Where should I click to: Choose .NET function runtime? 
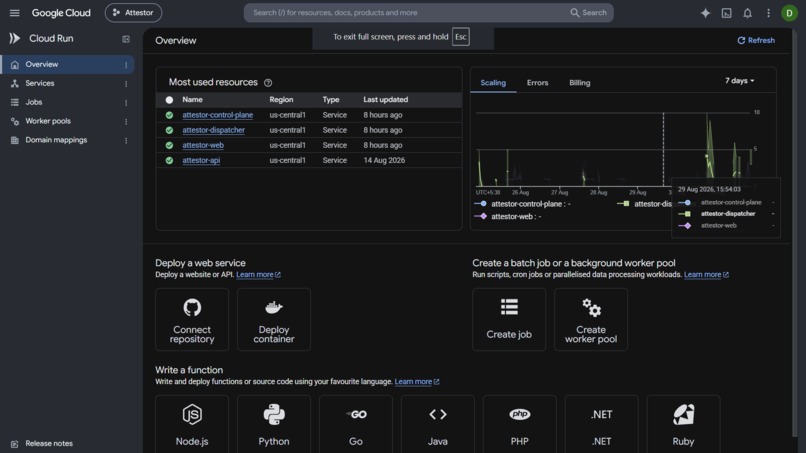click(x=601, y=424)
